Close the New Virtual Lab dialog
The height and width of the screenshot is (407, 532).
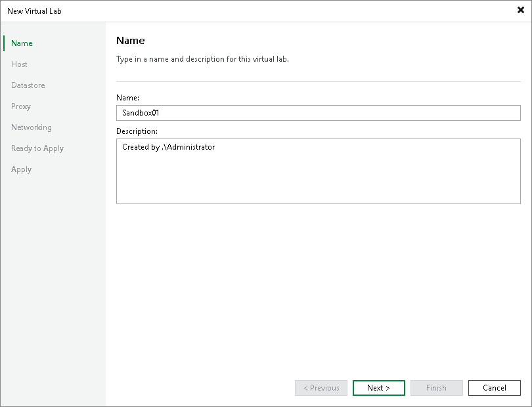point(520,11)
